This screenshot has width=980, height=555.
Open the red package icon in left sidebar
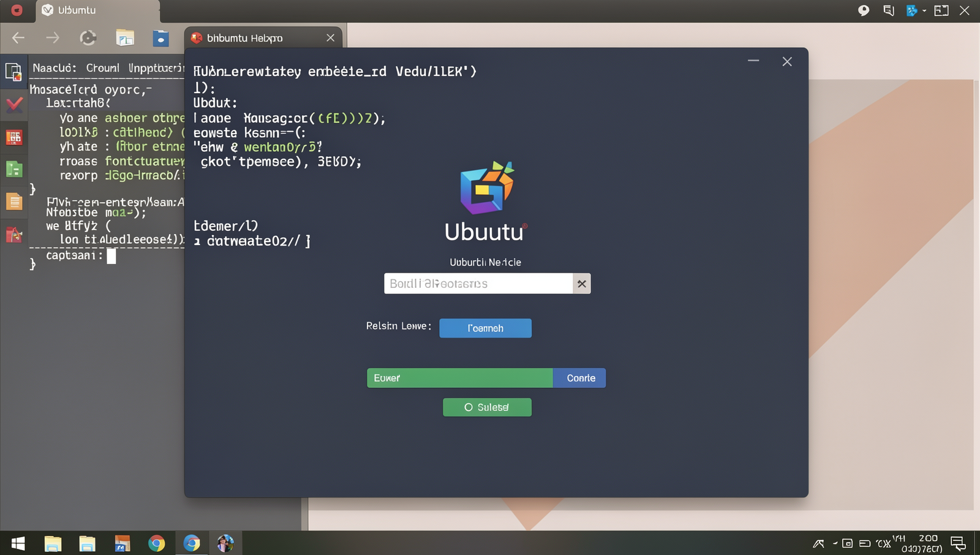14,235
